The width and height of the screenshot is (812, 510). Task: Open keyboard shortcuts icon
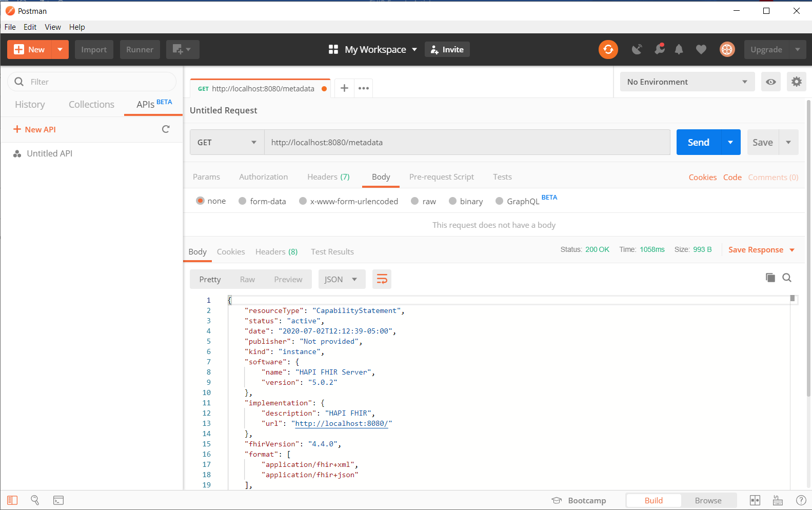[778, 500]
